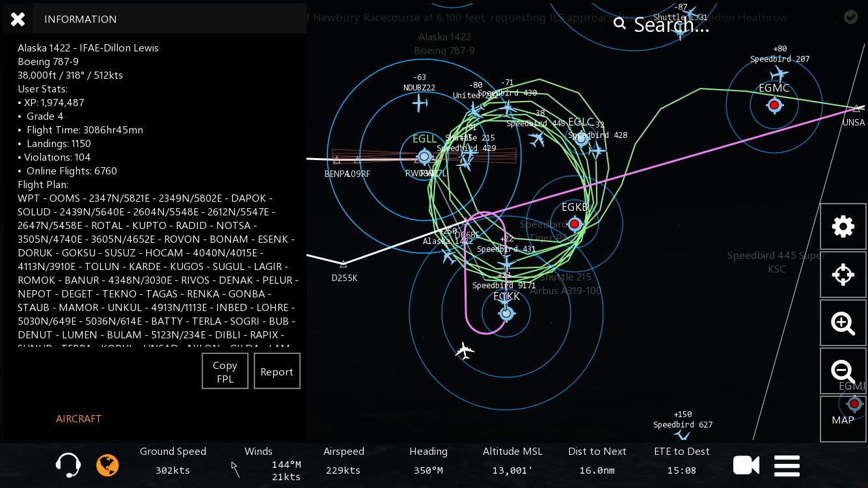Select the Speedbird 627 aircraft

682,436
